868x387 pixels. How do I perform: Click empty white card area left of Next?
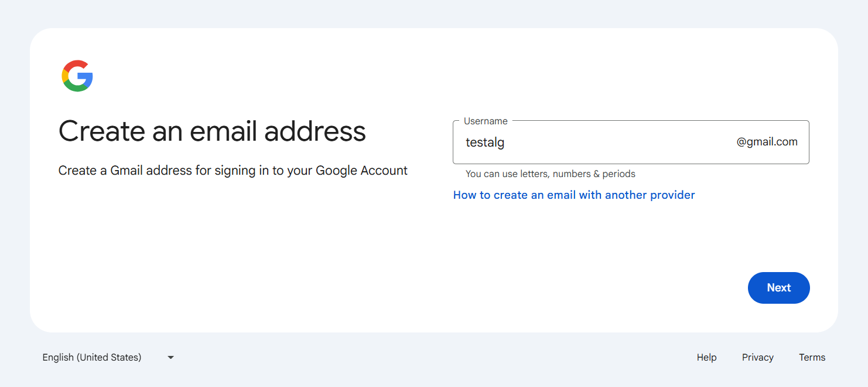pos(527,287)
